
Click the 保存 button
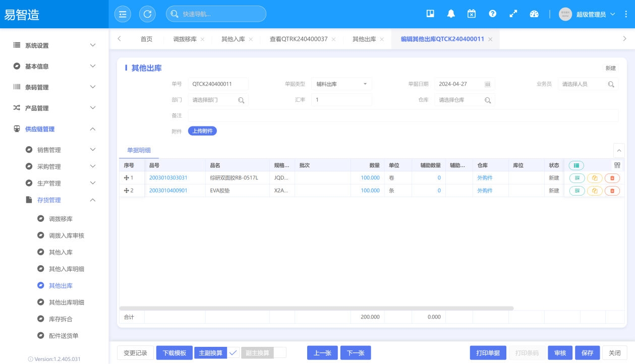pos(587,353)
